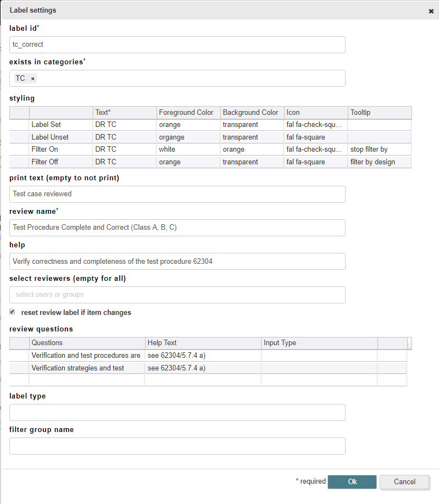The width and height of the screenshot is (439, 504).
Task: Click the review name field
Action: [177, 228]
